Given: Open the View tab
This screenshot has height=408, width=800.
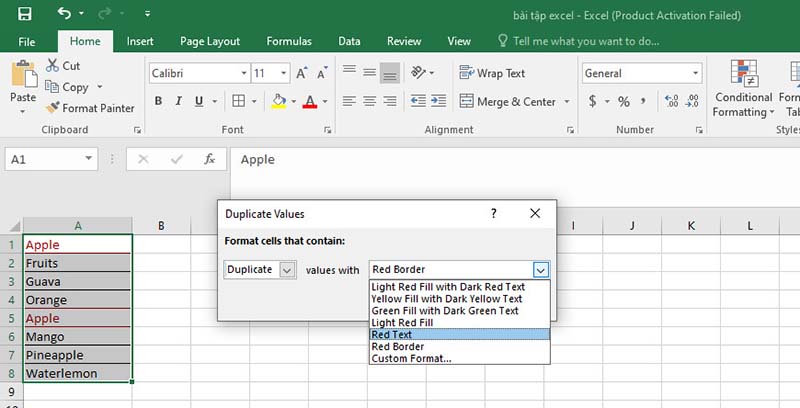Looking at the screenshot, I should pos(459,41).
